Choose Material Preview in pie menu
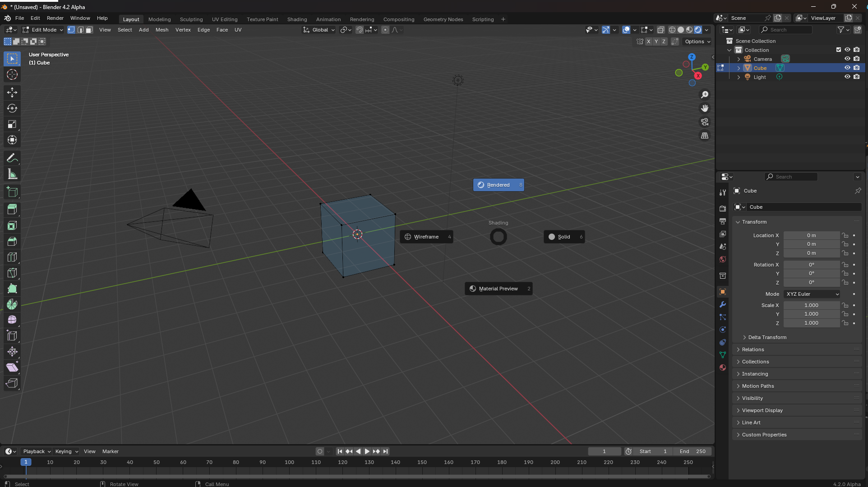The height and width of the screenshot is (487, 868). (x=499, y=289)
